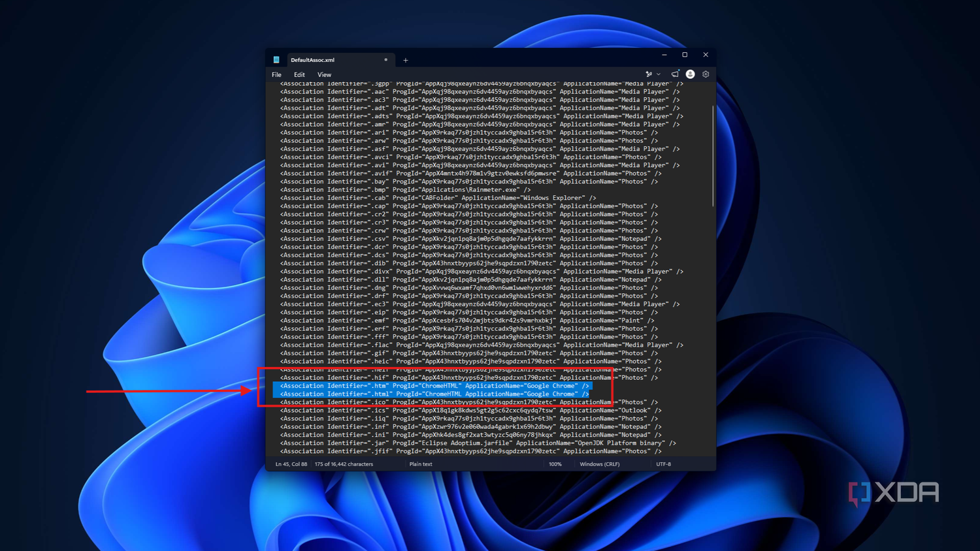
Task: Click the .inf Notepad association line
Action: click(471, 427)
